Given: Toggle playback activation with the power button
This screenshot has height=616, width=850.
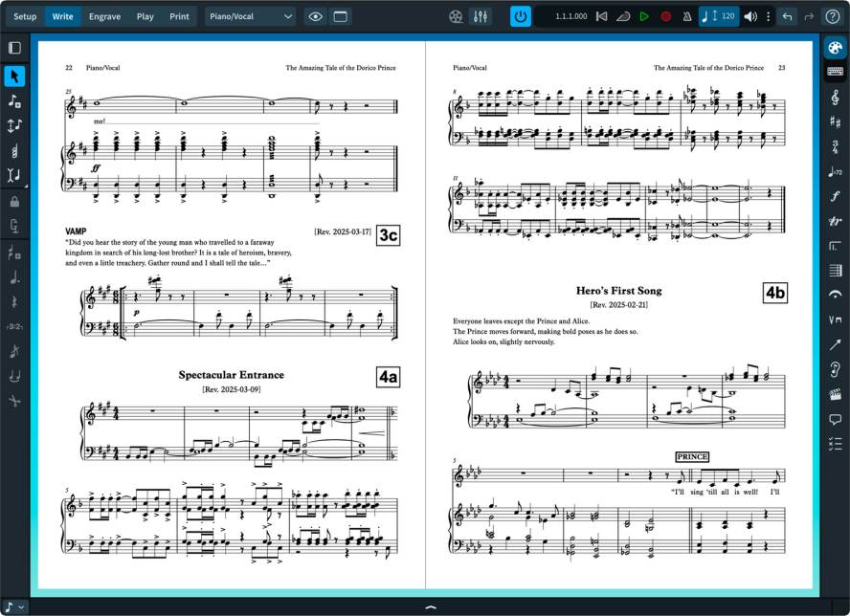Looking at the screenshot, I should [x=521, y=15].
